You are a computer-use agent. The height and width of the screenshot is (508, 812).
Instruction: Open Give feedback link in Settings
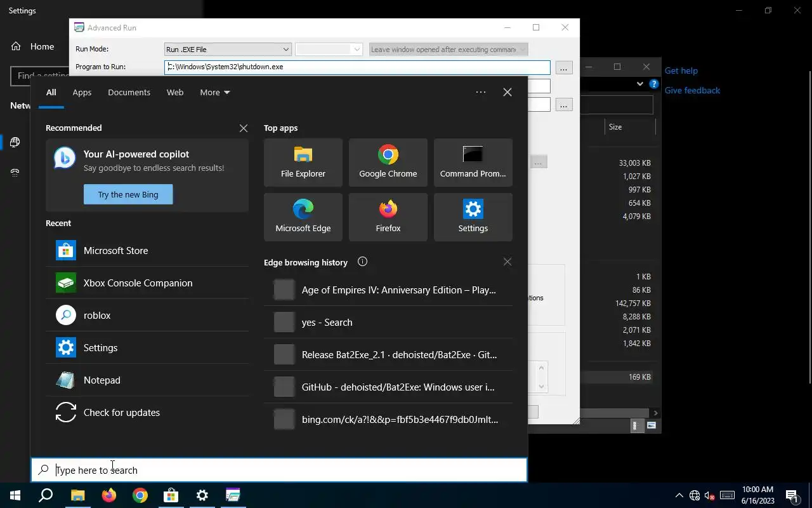pos(692,90)
